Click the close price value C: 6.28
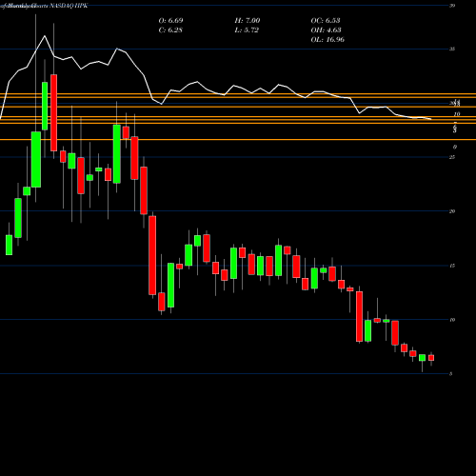This screenshot has height=476, width=476. click(170, 30)
